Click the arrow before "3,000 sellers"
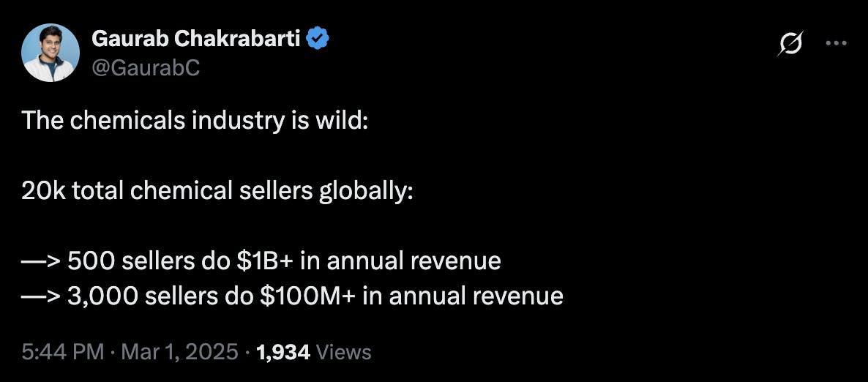868x382 pixels. 42,296
